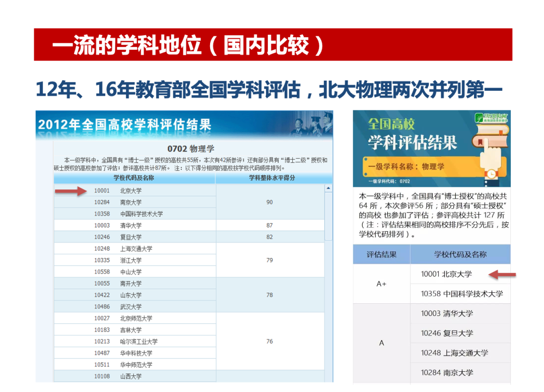Viewport: 544px width, 392px height.
Task: Select the row 10422 山东大学
Action: tap(135, 295)
